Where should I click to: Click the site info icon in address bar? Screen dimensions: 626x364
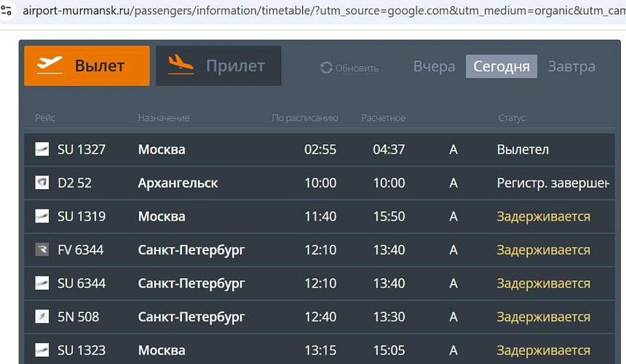(x=7, y=11)
